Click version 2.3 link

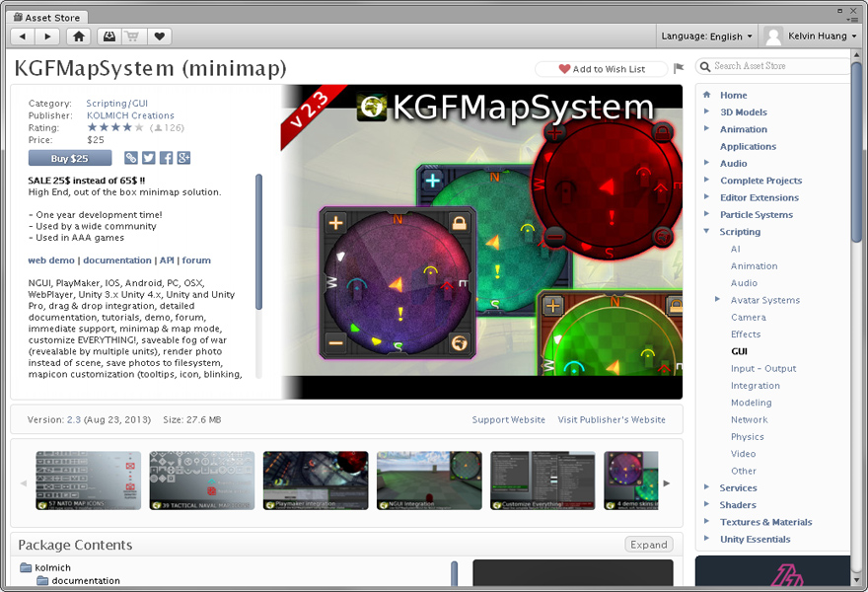pos(74,419)
